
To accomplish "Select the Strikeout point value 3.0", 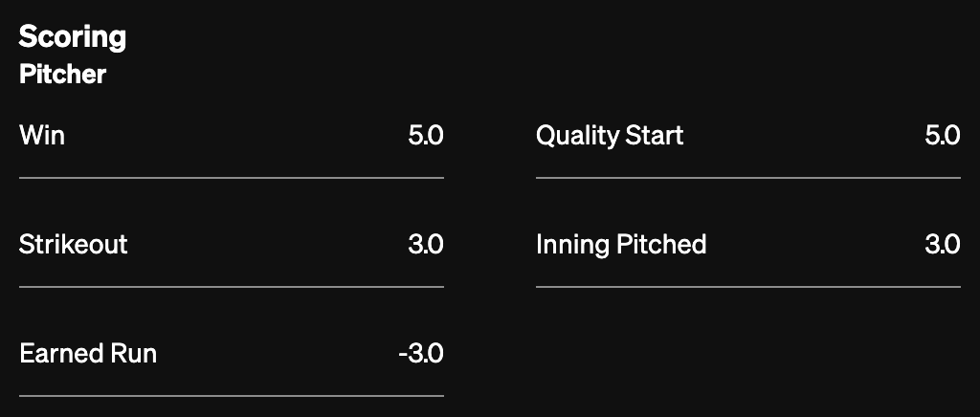I will pyautogui.click(x=426, y=244).
